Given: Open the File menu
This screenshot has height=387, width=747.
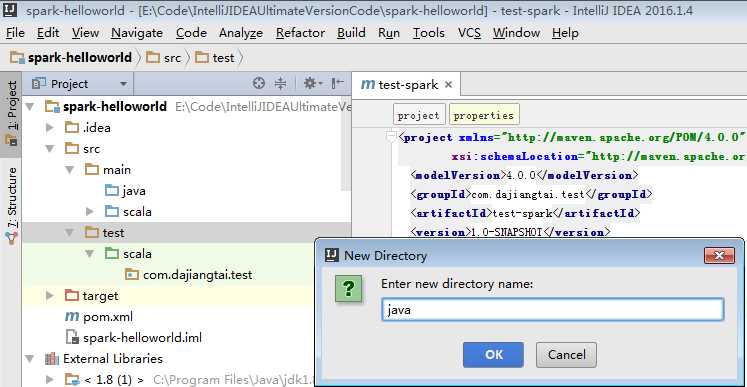Looking at the screenshot, I should point(15,33).
